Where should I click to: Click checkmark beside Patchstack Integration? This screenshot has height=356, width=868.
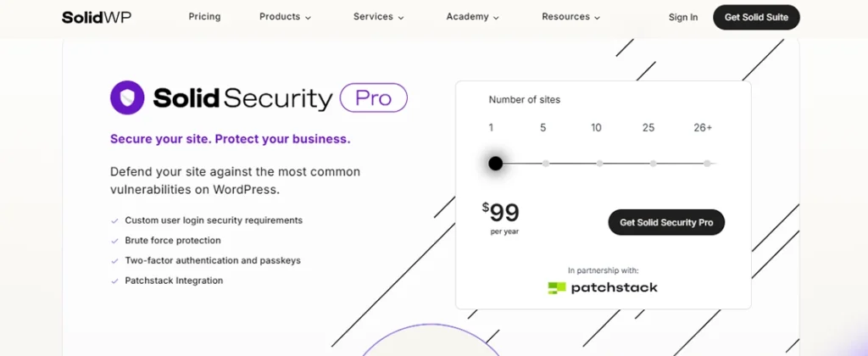click(114, 281)
